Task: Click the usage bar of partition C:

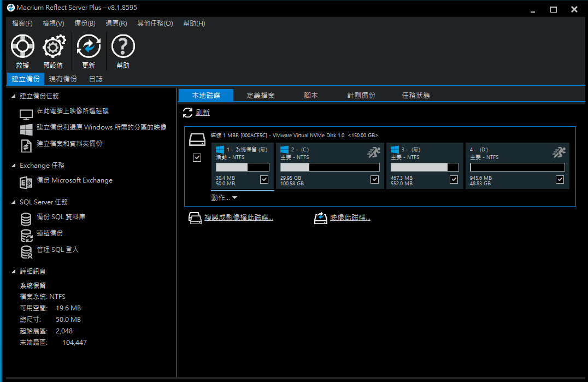Action: pyautogui.click(x=330, y=167)
